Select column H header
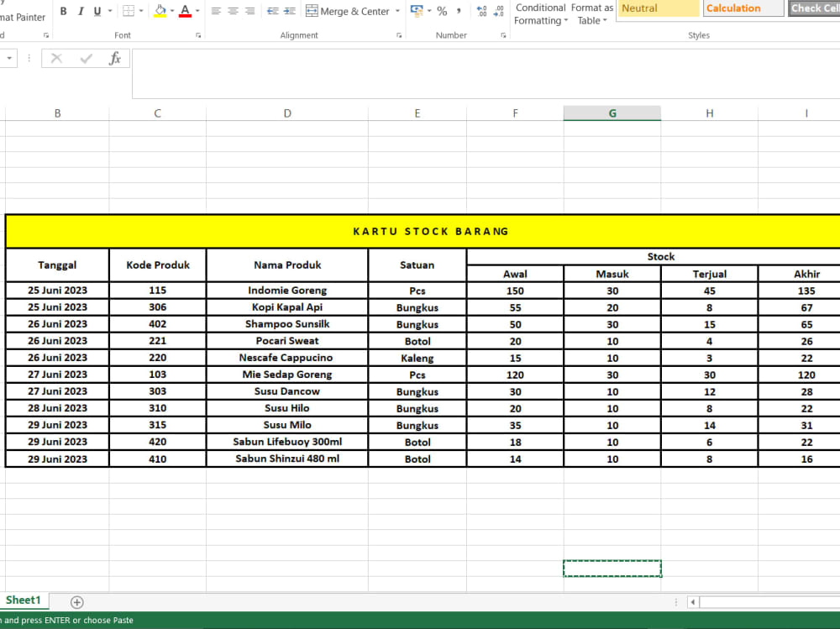This screenshot has width=840, height=629. click(x=709, y=113)
